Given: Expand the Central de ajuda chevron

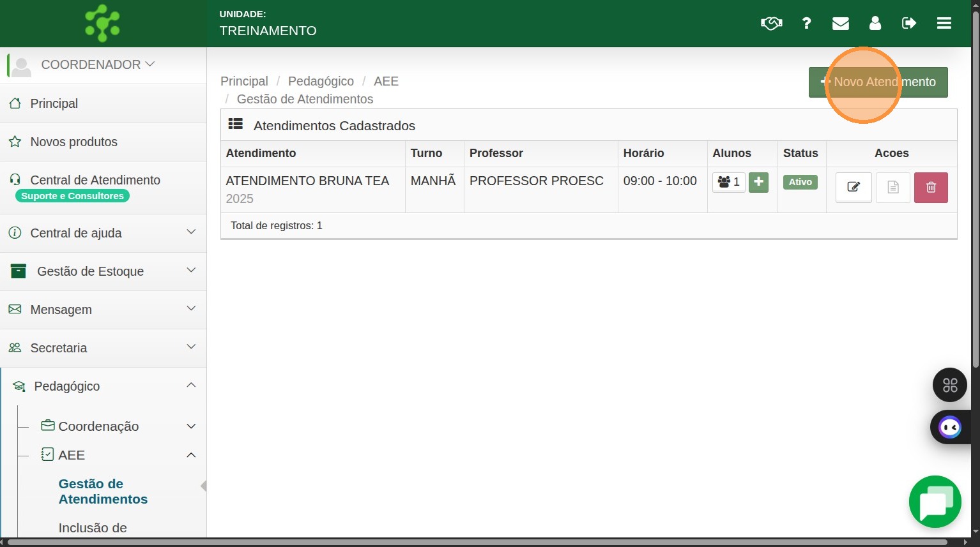Looking at the screenshot, I should point(191,232).
